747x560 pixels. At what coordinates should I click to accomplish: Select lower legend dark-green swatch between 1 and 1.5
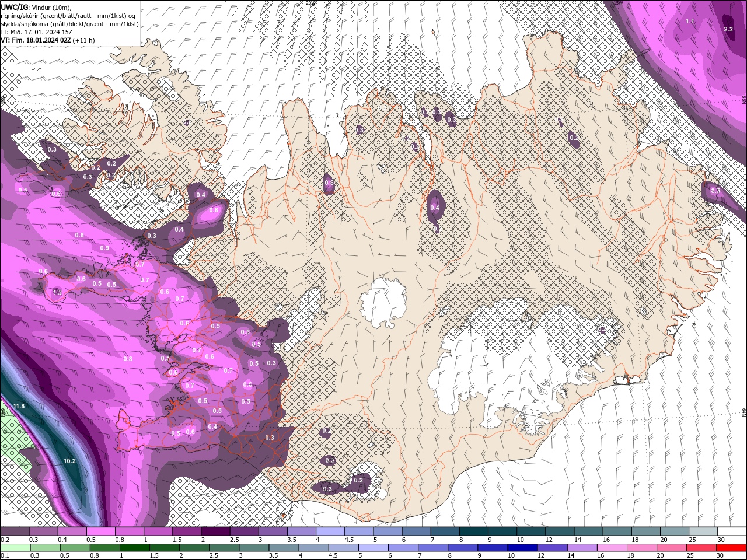(x=136, y=548)
